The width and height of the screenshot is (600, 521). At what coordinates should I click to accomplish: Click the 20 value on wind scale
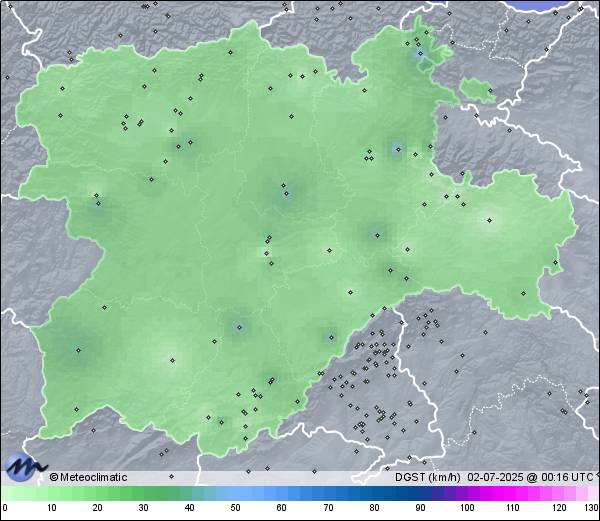(x=98, y=508)
